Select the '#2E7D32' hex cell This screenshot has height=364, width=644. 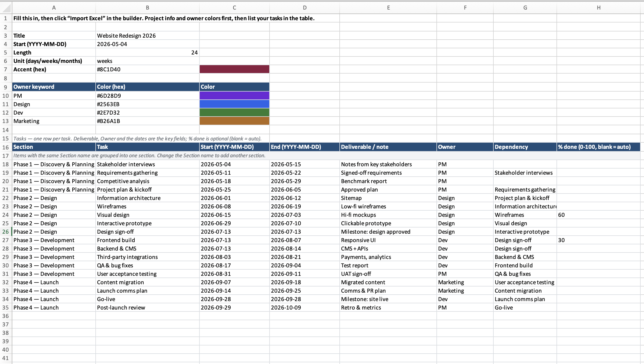pos(148,113)
